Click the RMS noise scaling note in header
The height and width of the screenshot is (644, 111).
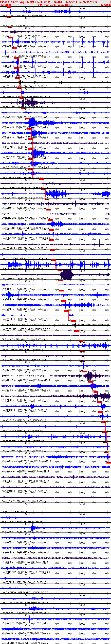55,5
